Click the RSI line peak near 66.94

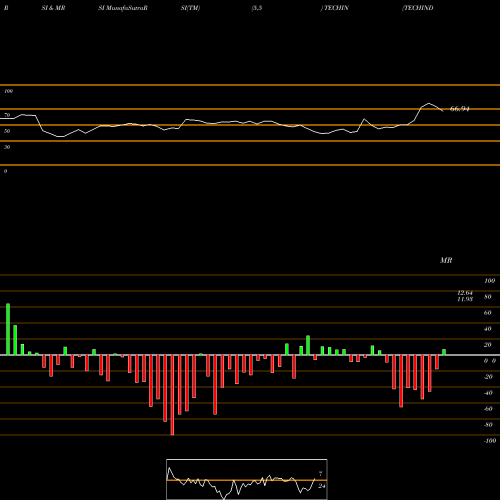429,103
